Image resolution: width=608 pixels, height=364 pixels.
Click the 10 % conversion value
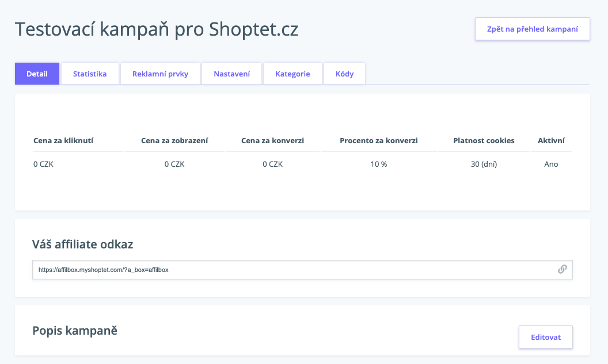click(379, 164)
